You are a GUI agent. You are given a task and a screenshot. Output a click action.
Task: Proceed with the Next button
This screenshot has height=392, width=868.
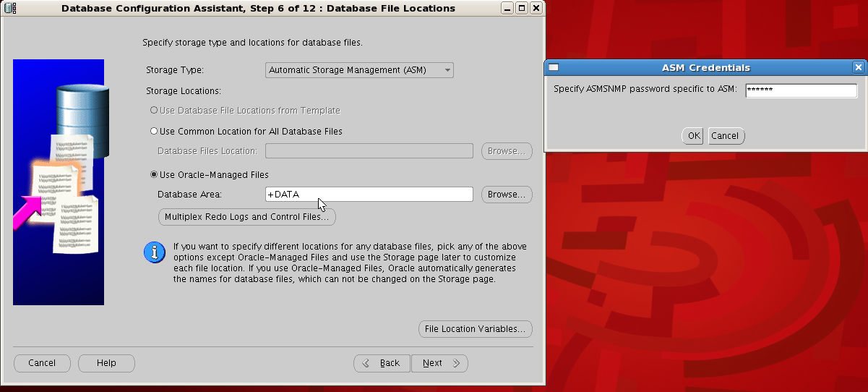coord(439,363)
